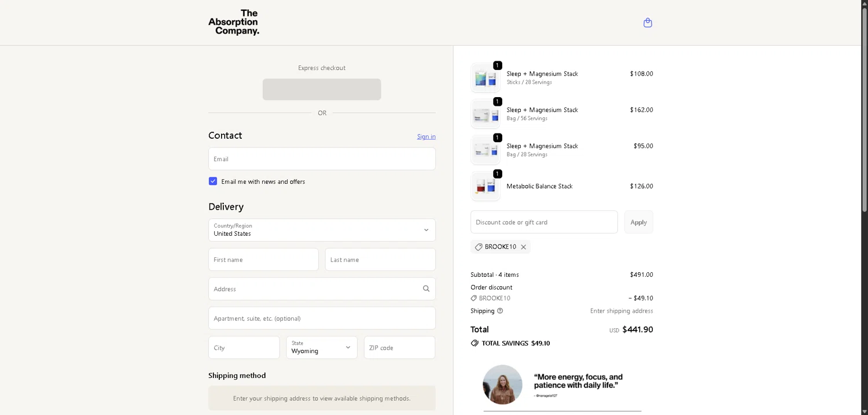Screen dimensions: 868x415
Task: Click the Shipping method heading
Action: coord(237,376)
